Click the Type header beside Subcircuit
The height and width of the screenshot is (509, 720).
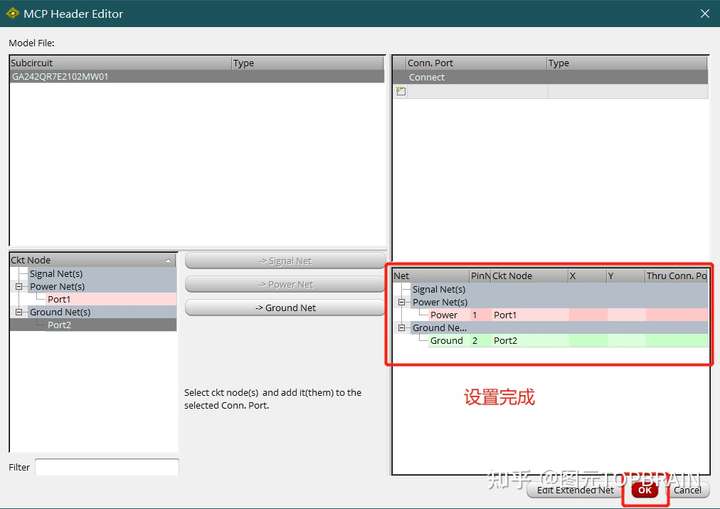coord(308,63)
